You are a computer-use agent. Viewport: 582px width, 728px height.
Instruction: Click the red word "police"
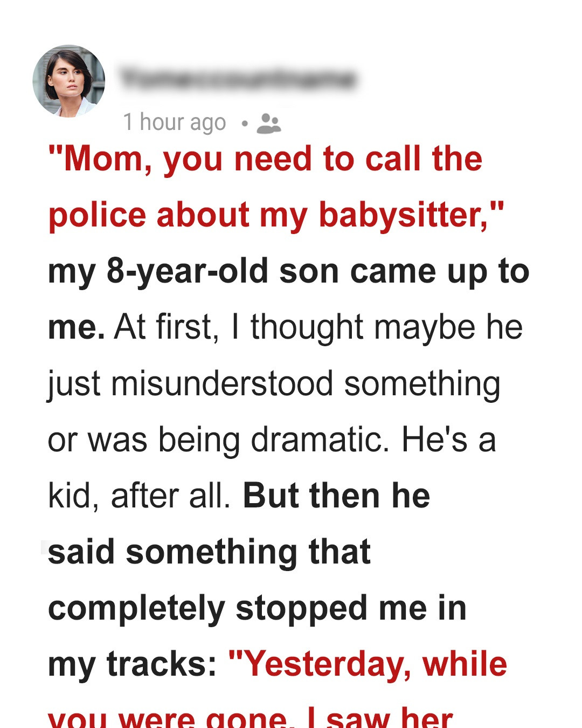tap(97, 215)
